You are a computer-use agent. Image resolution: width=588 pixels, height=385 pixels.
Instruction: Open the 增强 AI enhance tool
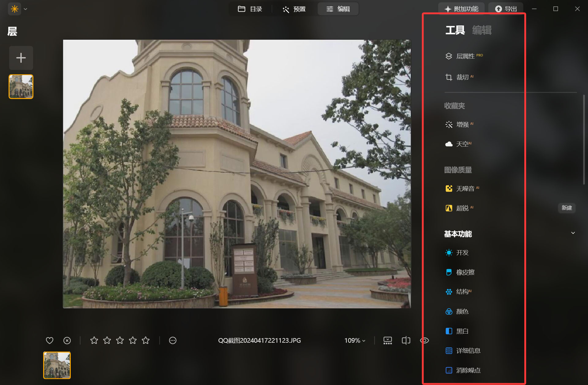[x=459, y=124]
